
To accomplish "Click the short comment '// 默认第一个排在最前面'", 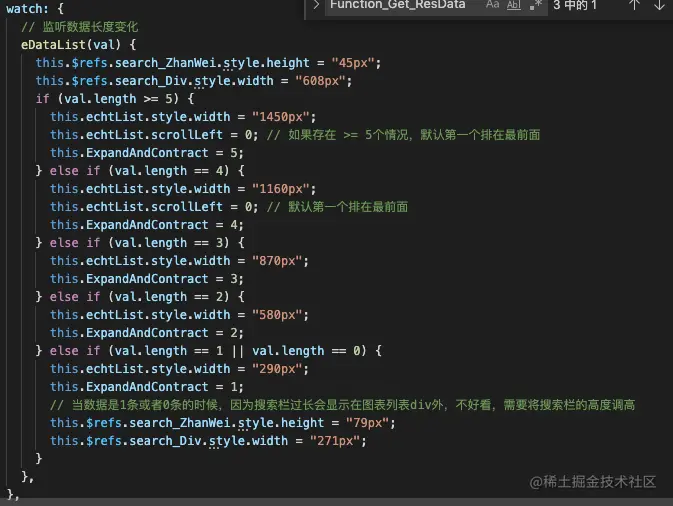I will pos(337,207).
